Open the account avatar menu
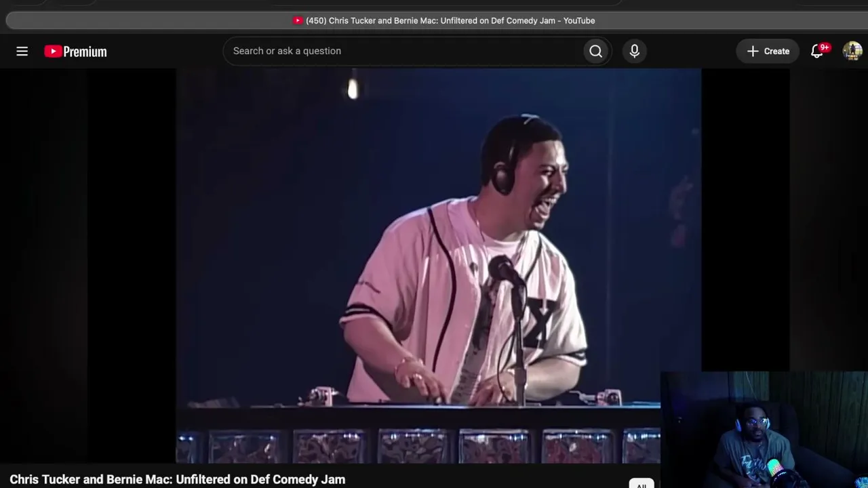Screen dimensions: 868x488 (852, 52)
